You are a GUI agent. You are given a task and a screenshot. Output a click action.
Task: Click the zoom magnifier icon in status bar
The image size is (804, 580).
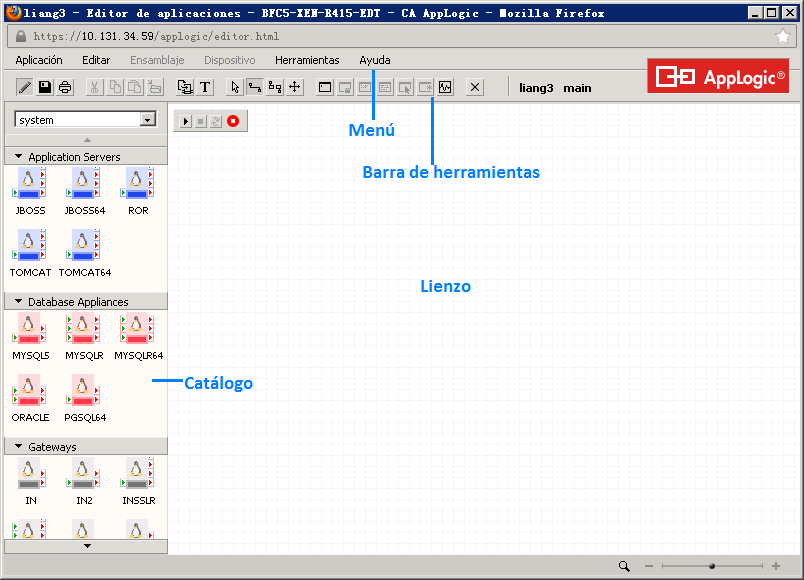[624, 566]
